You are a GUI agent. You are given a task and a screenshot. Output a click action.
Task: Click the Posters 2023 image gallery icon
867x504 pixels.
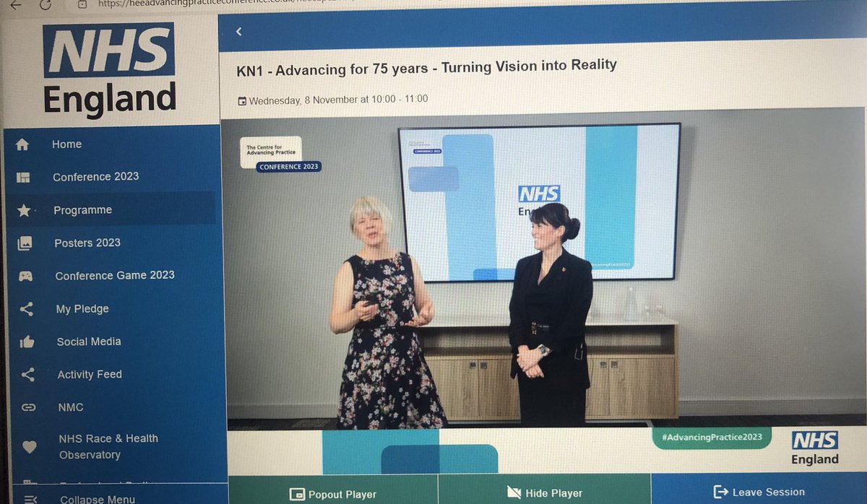[25, 243]
